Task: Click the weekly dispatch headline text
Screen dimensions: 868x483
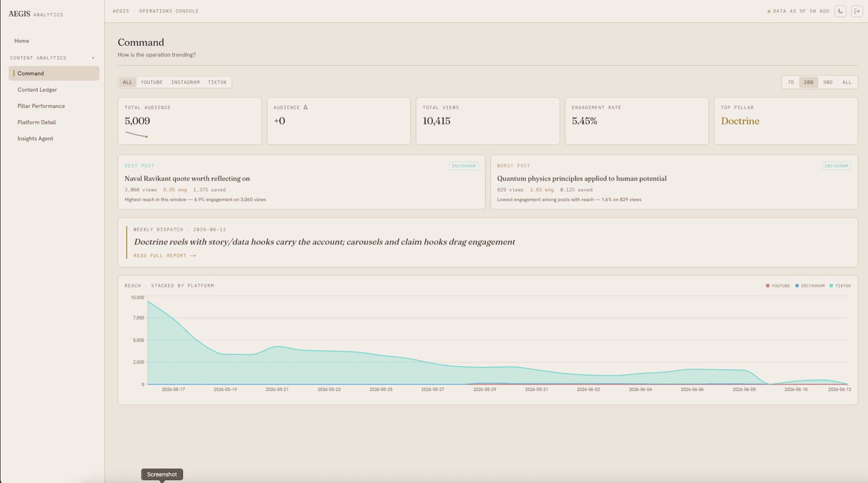Action: [x=324, y=242]
